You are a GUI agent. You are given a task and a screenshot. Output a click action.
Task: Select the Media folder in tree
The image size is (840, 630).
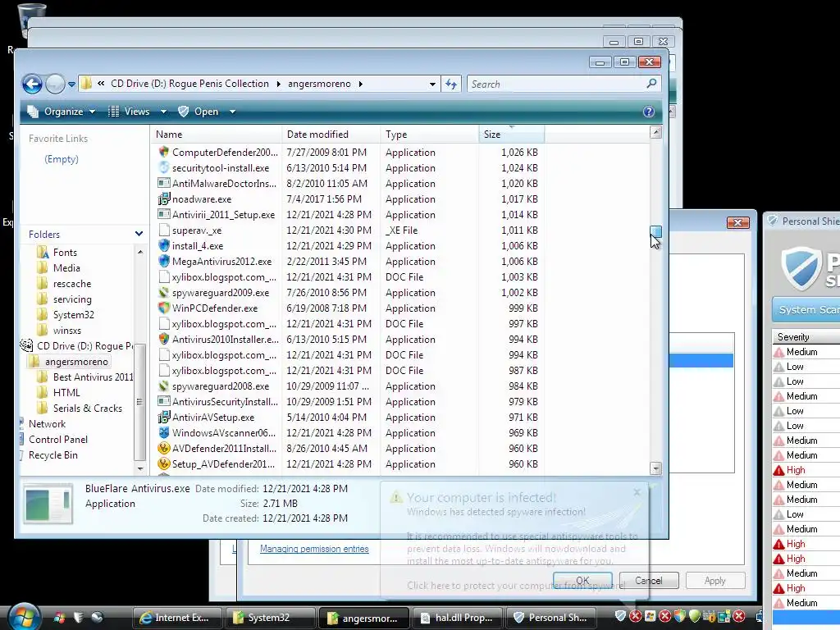pos(66,268)
